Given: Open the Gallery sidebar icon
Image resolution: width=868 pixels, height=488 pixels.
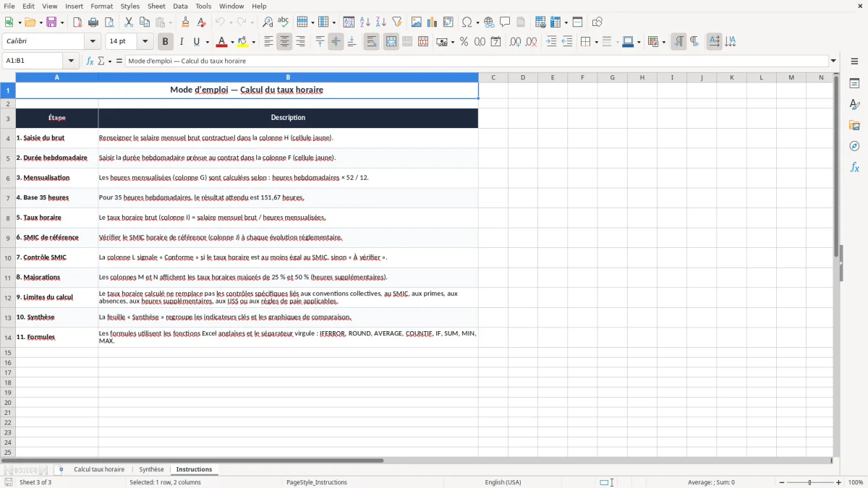Looking at the screenshot, I should (x=854, y=125).
